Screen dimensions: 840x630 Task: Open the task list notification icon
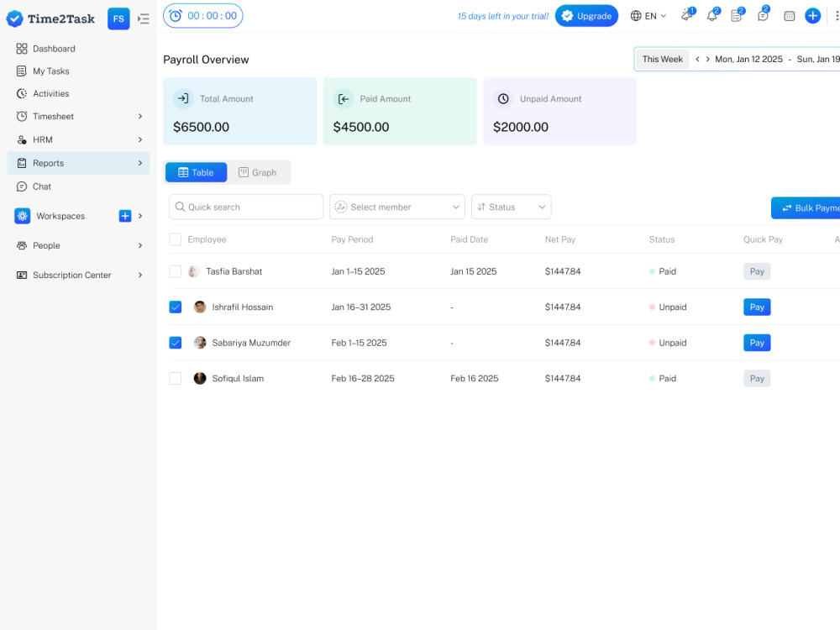tap(738, 15)
